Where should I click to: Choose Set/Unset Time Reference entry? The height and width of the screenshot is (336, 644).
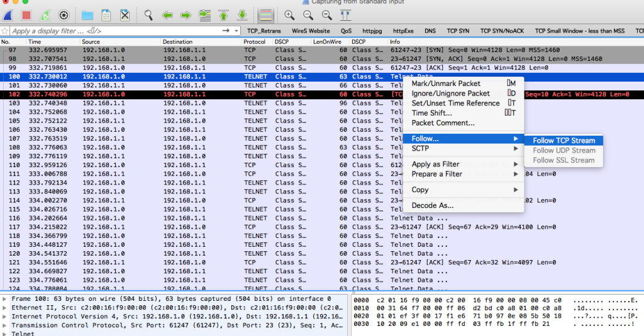pyautogui.click(x=464, y=103)
